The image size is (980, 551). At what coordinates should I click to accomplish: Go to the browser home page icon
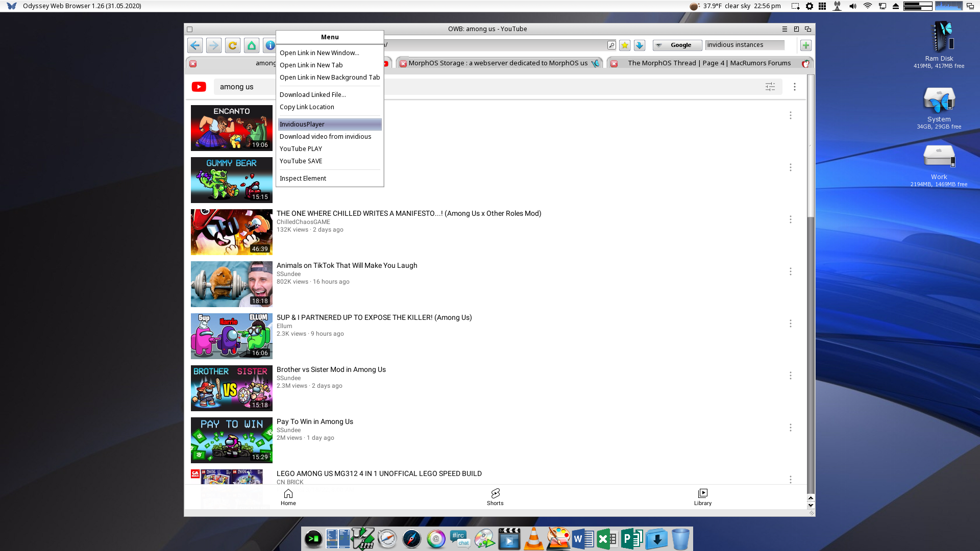tap(252, 45)
